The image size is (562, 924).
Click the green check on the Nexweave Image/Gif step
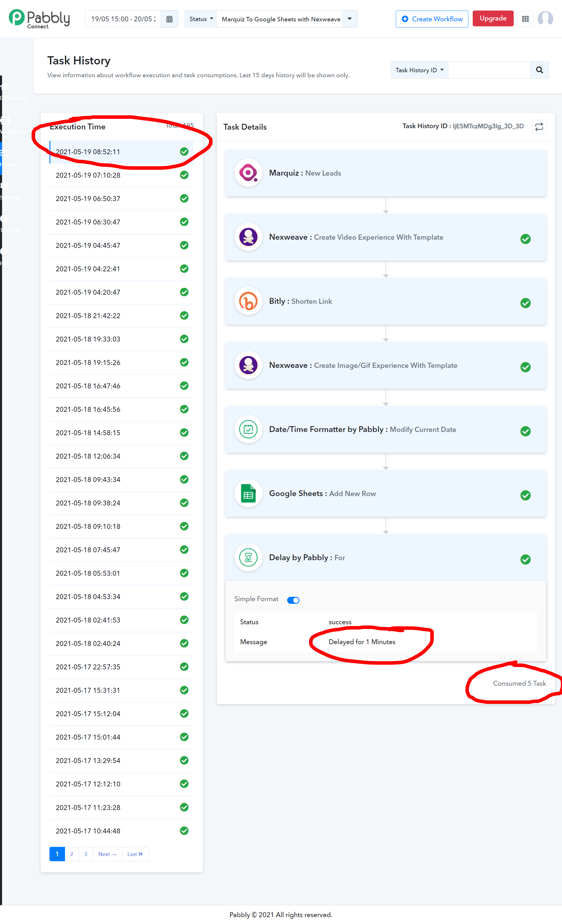point(526,367)
